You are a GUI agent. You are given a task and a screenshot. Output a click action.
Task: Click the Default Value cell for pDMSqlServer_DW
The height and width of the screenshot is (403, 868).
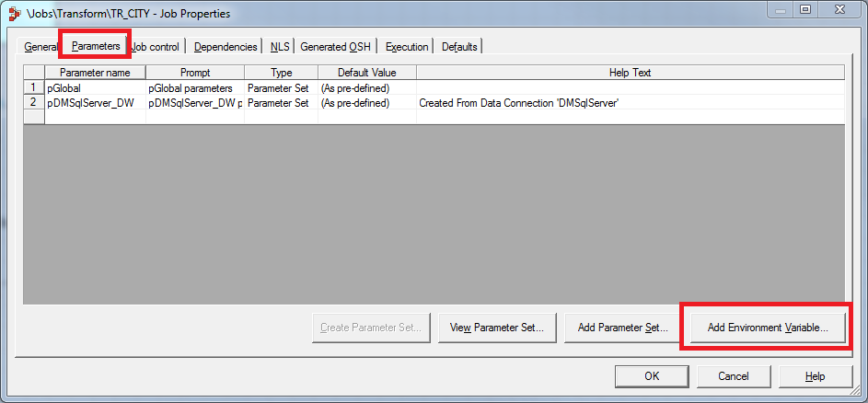[x=366, y=103]
